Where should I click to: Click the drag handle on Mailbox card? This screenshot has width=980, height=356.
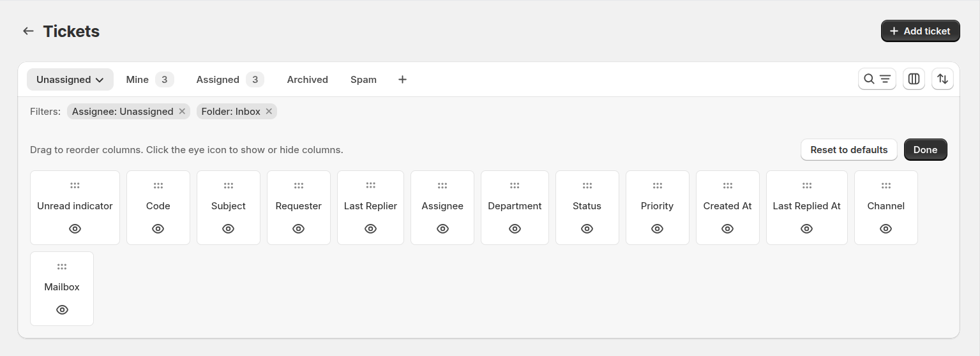62,267
